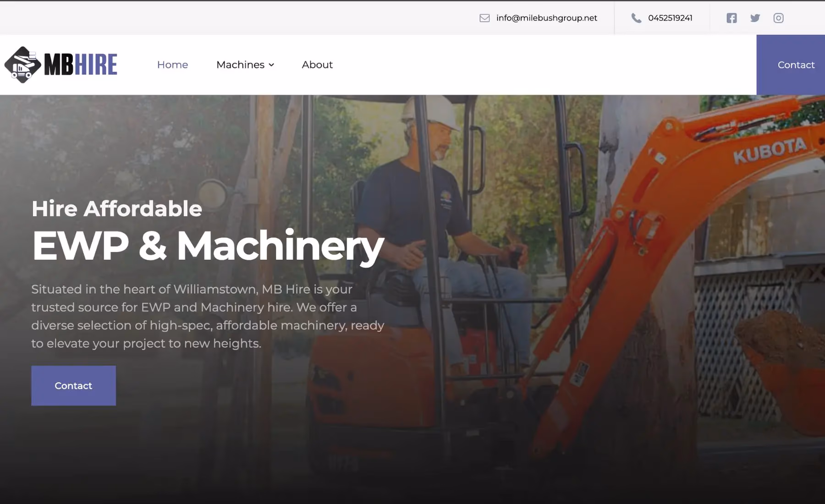825x504 pixels.
Task: Open the Facebook social icon
Action: coord(731,18)
